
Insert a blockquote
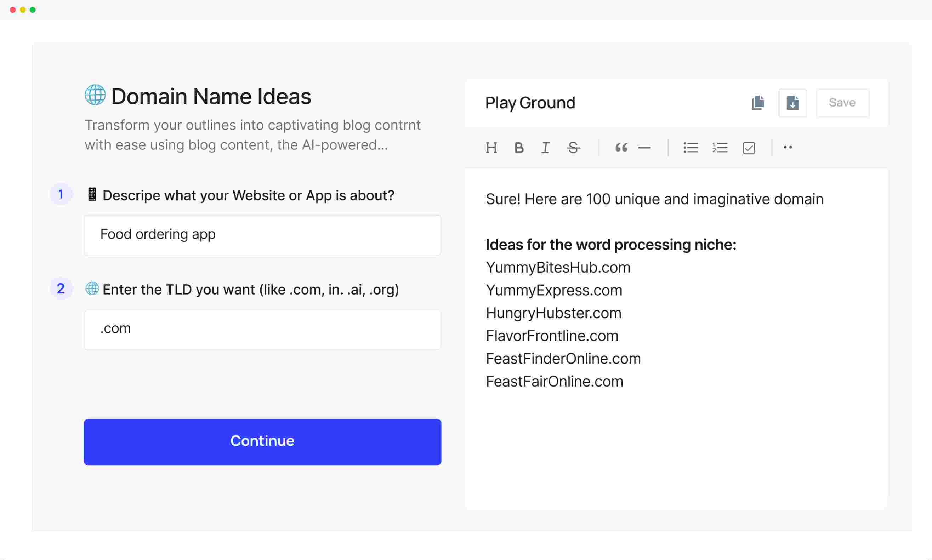(x=621, y=148)
